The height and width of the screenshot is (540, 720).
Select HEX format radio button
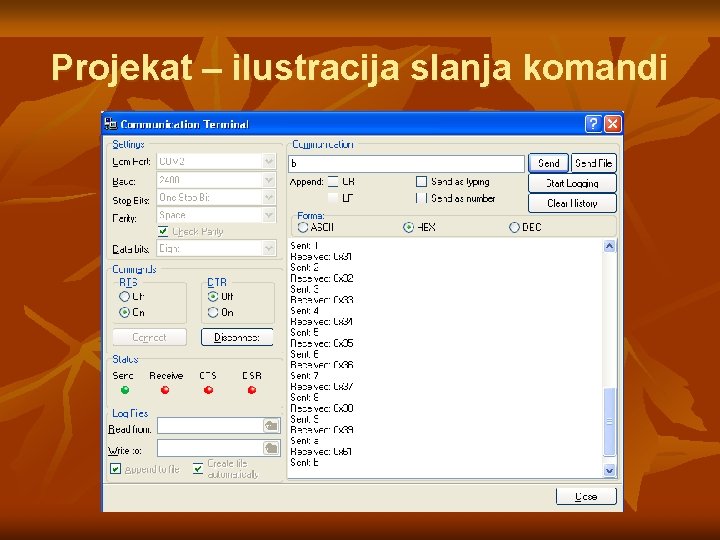(408, 227)
